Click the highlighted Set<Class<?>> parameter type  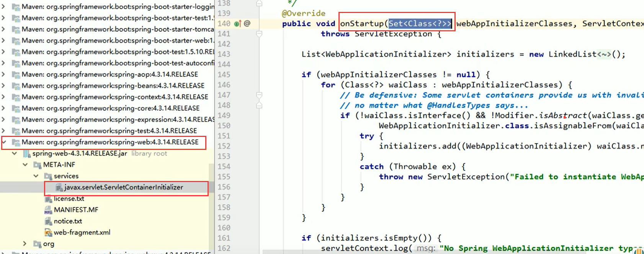point(420,24)
